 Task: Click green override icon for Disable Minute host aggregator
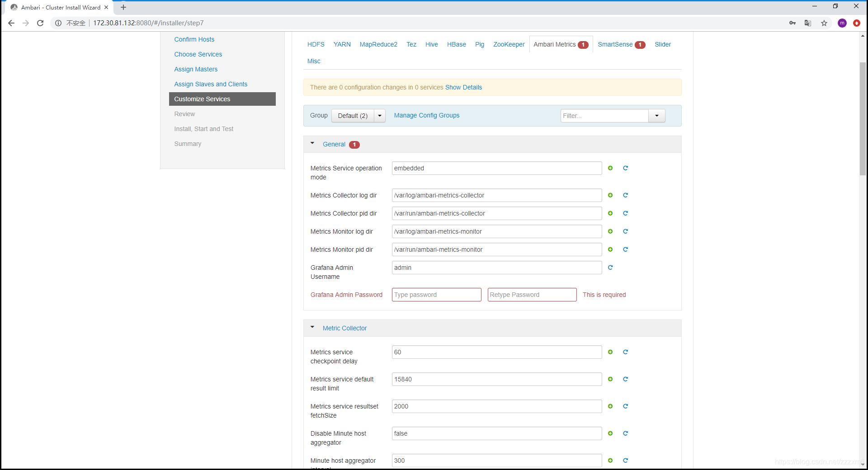click(x=610, y=433)
